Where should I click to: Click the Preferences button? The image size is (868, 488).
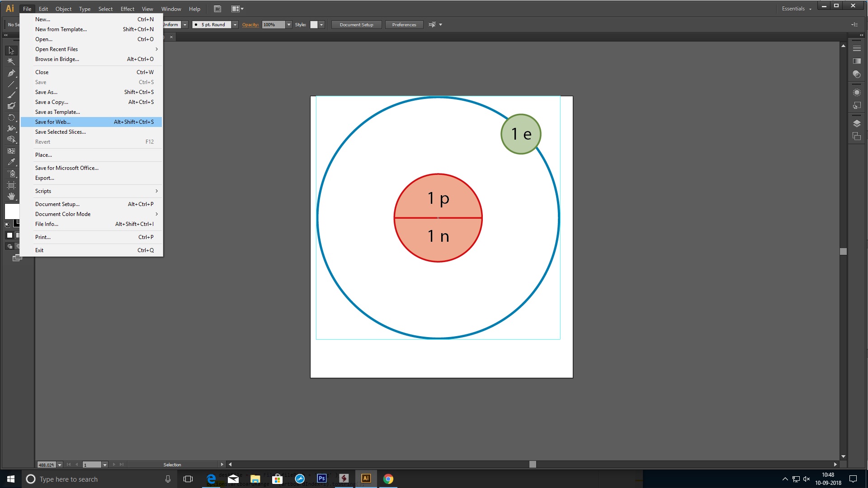[x=404, y=25]
